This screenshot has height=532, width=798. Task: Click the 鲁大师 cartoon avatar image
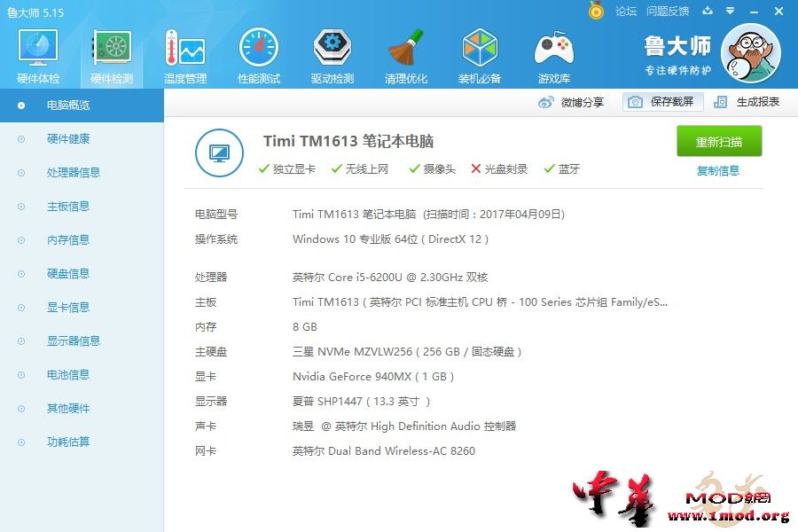750,53
